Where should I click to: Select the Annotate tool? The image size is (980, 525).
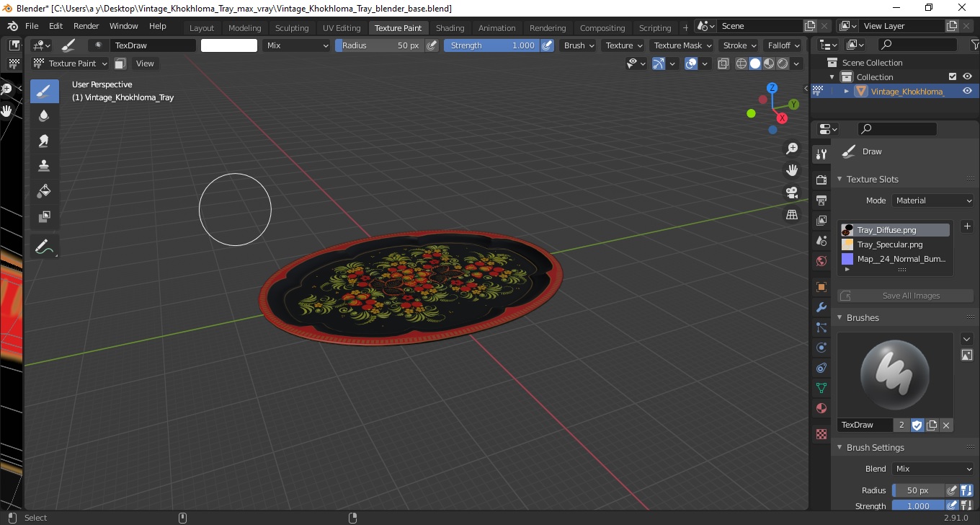coord(45,247)
